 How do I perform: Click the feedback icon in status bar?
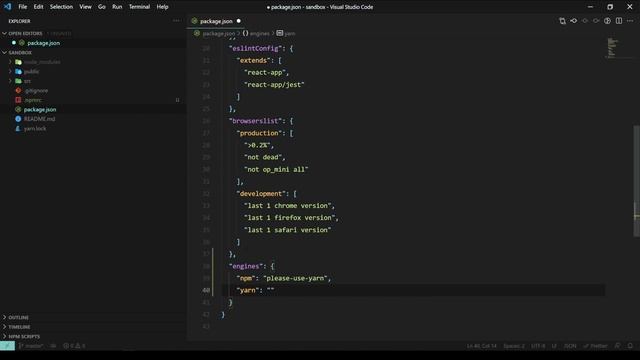(x=618, y=346)
